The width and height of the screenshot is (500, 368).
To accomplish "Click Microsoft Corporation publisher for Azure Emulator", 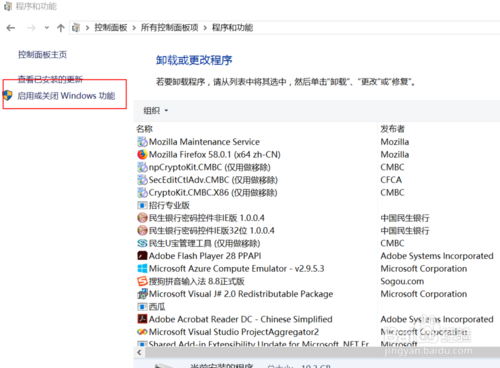I will (423, 269).
